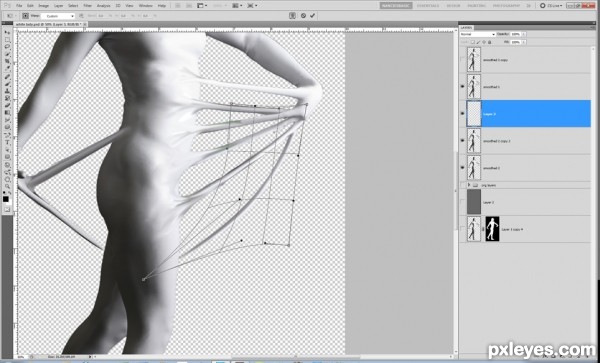
Task: Select the Layer 1 copy mask thumbnail
Action: [492, 229]
